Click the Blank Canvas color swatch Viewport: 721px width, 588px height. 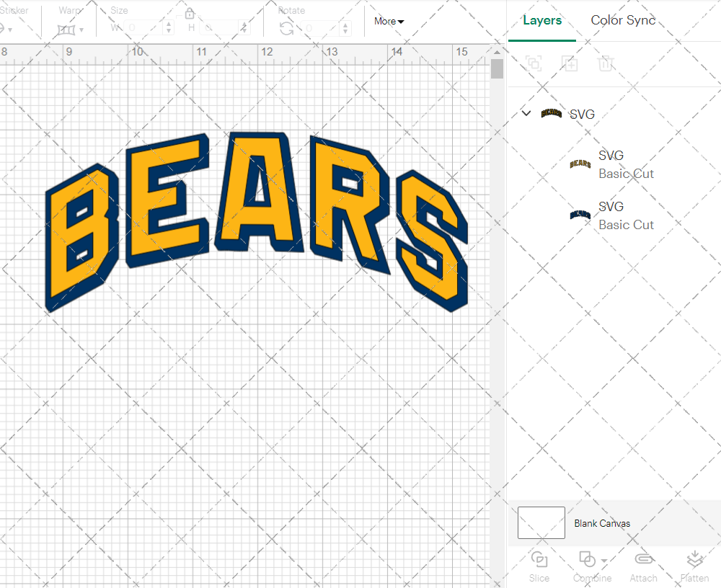[541, 522]
